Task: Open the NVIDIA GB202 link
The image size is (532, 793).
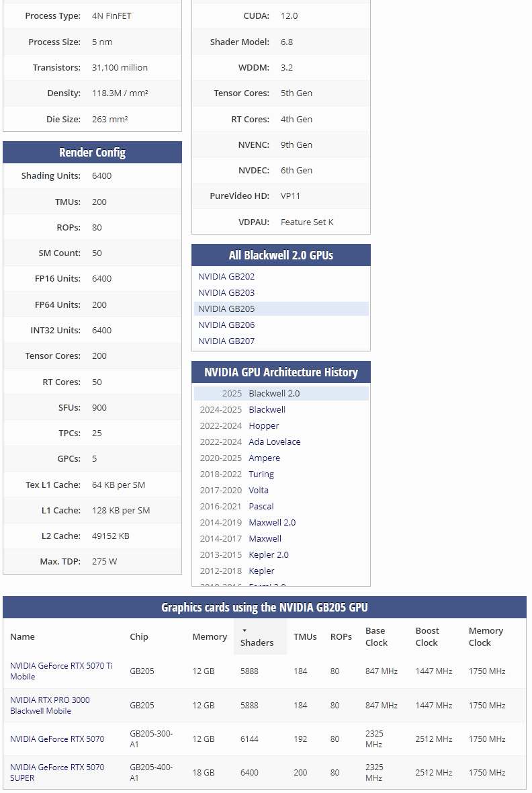Action: [x=226, y=277]
